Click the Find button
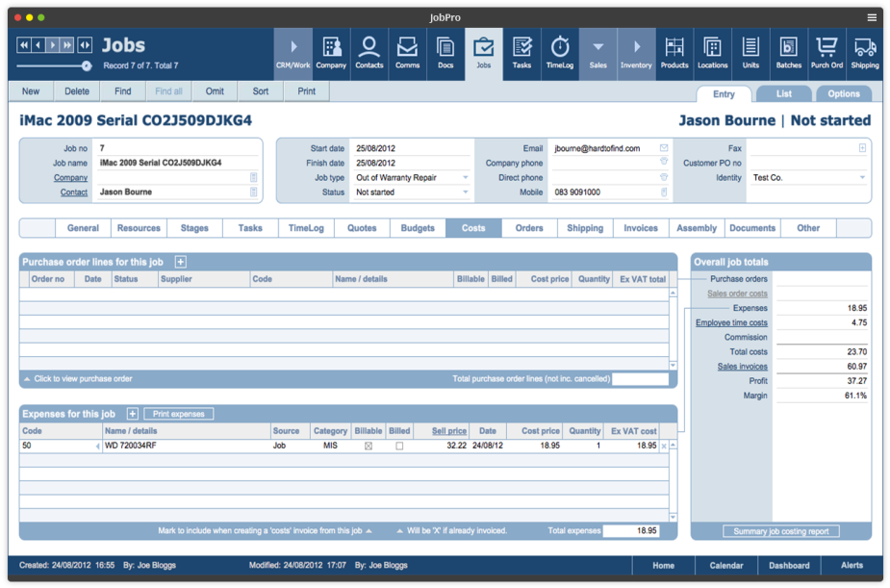The image size is (890, 588). coord(122,91)
